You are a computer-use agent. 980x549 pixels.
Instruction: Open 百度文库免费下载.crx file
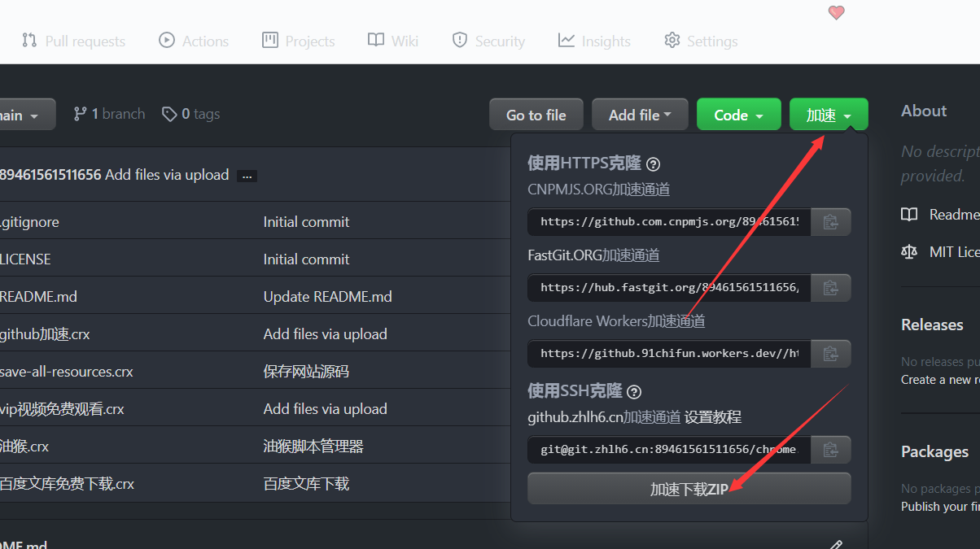(x=67, y=484)
